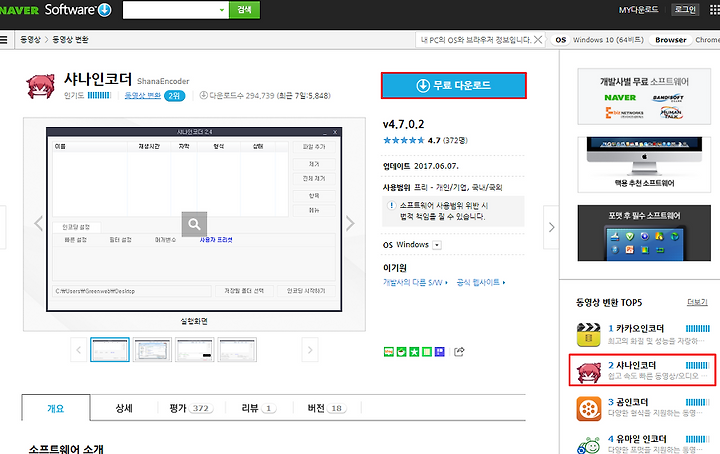Click thumbnail strip next arrow
Screen dimensions: 720x454
point(310,350)
